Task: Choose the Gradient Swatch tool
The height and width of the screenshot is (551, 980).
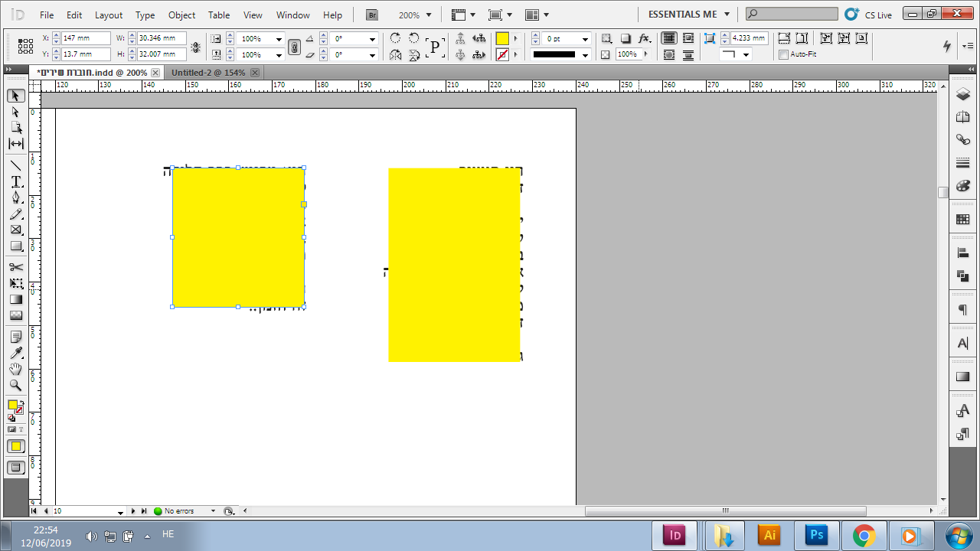Action: click(x=15, y=299)
